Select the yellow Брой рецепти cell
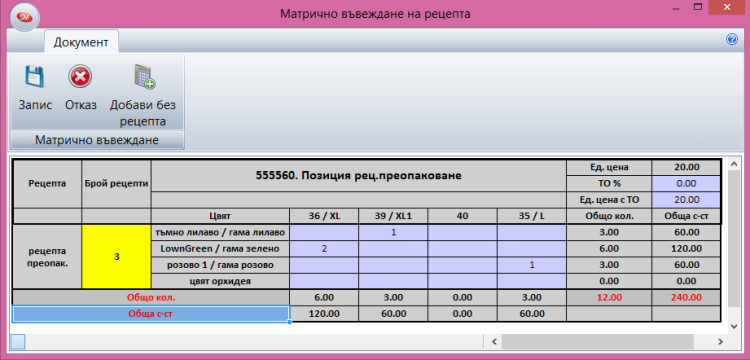The width and height of the screenshot is (750, 360). [116, 257]
